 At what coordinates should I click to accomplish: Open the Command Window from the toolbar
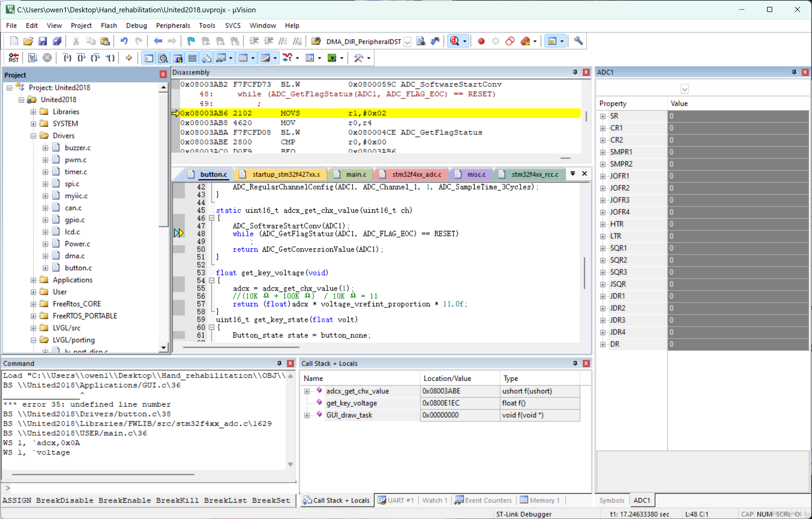[x=148, y=58]
